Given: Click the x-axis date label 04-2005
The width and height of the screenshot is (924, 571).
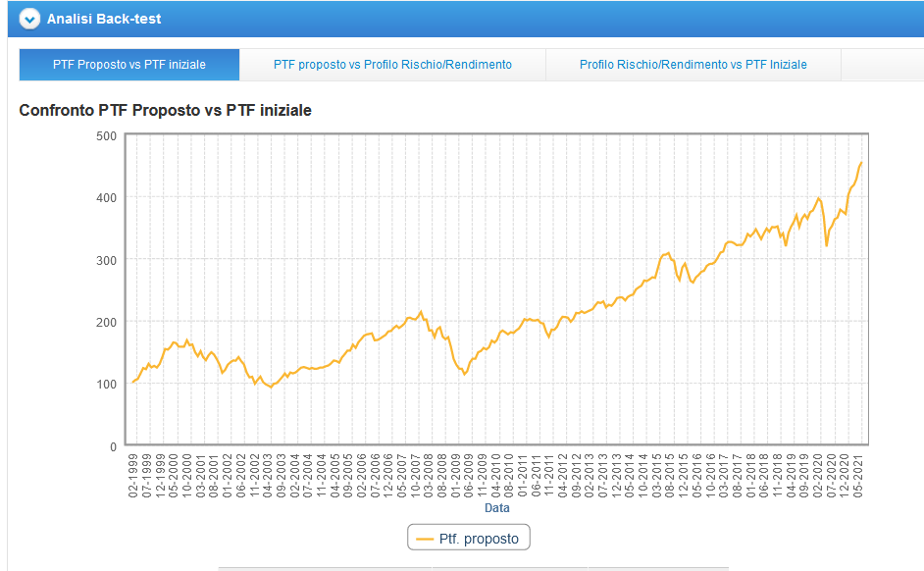Looking at the screenshot, I should click(x=334, y=476).
